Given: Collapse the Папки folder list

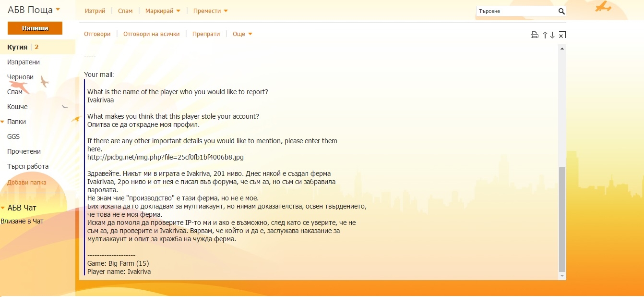Looking at the screenshot, I should pyautogui.click(x=2, y=122).
